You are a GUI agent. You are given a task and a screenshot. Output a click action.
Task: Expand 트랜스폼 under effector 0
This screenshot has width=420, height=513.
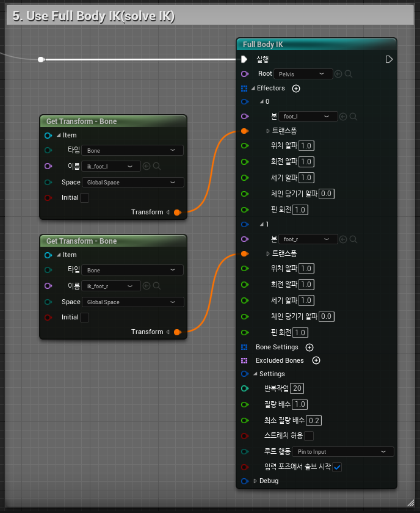(x=267, y=131)
